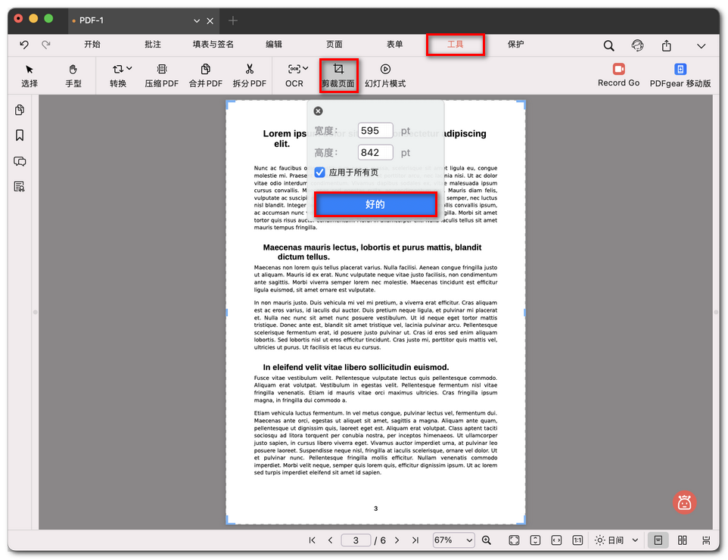Switch to the 批注 tab
Viewport: 728px width, 560px height.
(152, 45)
